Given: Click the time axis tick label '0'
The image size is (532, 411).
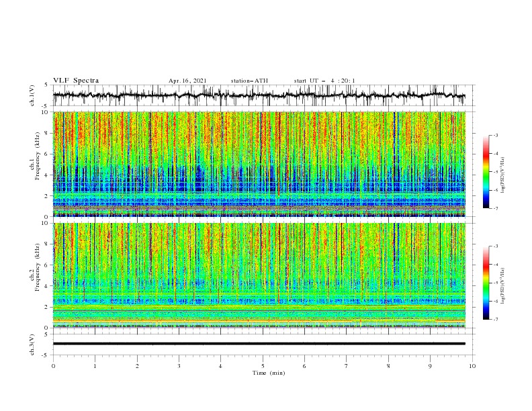Looking at the screenshot, I should click(53, 366).
